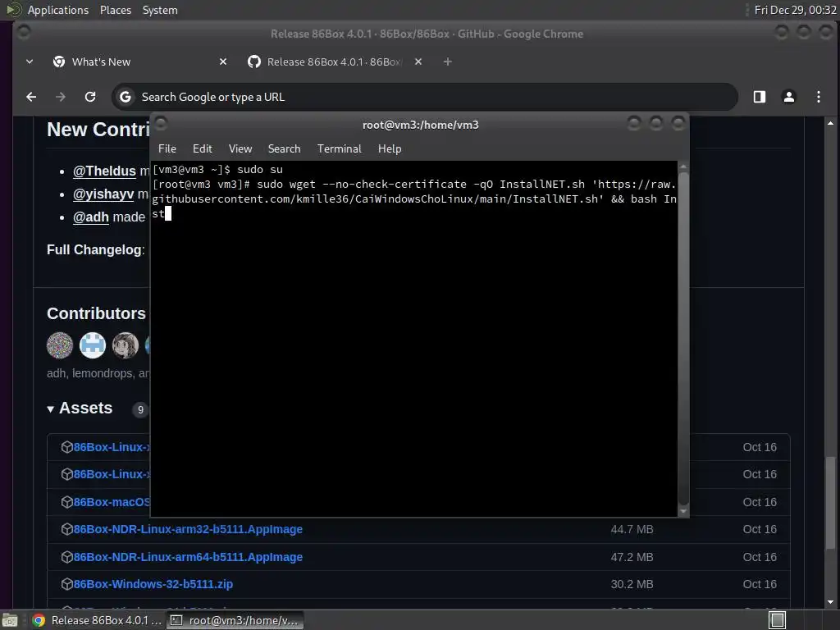Open Applications panel menu

58,10
